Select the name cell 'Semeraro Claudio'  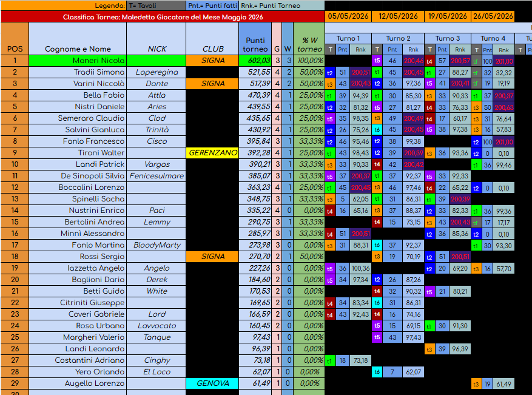point(78,118)
